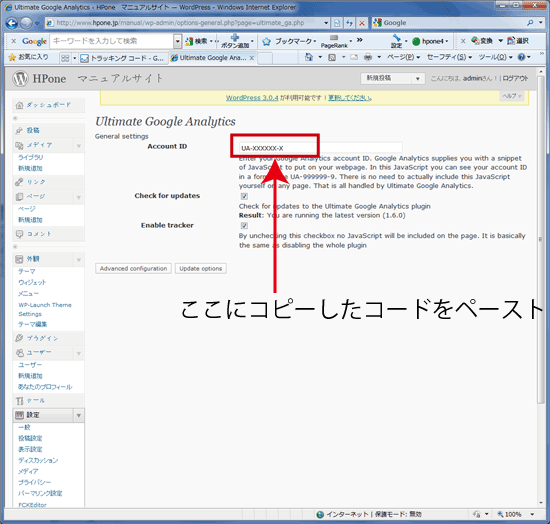
Task: Open the Favorites star (お気に入り)
Action: tap(12, 58)
